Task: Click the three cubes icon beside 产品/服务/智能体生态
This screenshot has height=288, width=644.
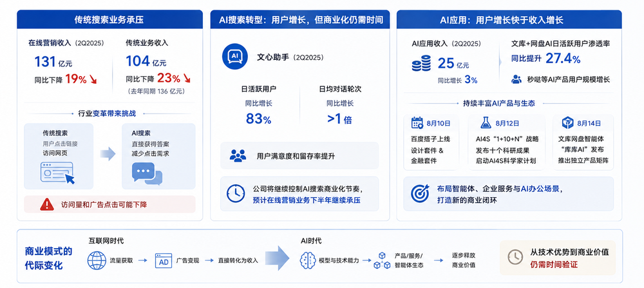Action: [x=381, y=260]
